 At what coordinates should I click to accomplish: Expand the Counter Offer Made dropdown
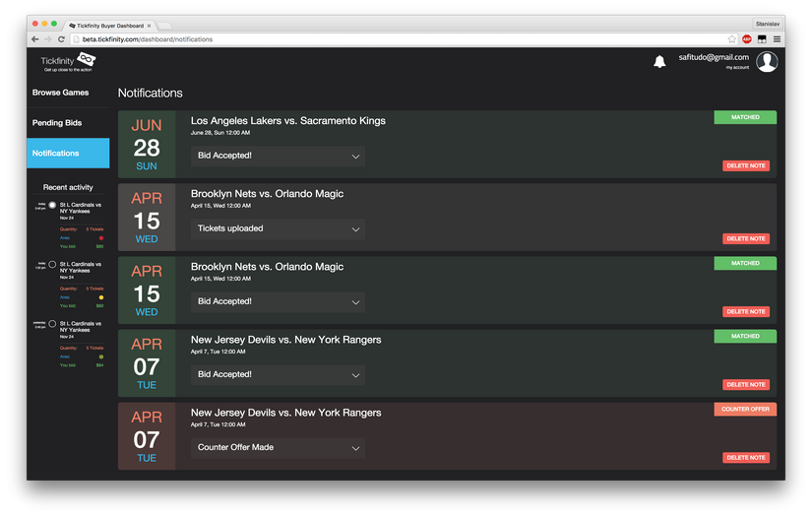pos(278,448)
